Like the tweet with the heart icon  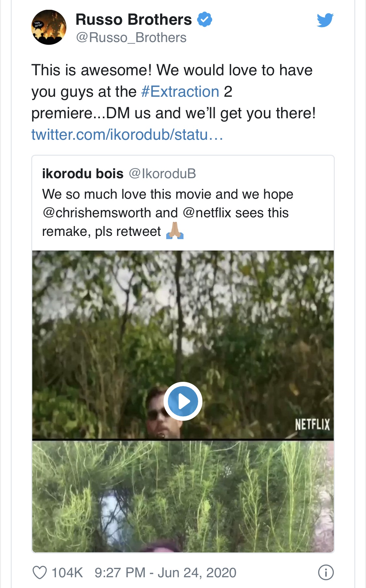point(40,572)
